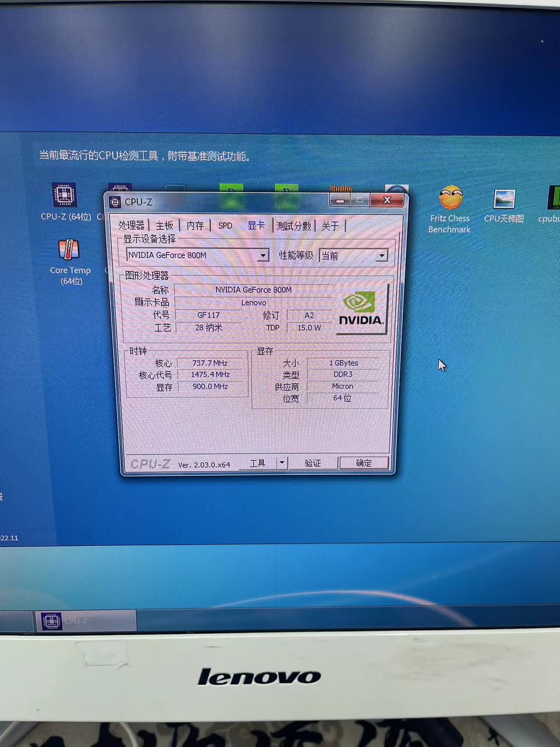Viewport: 560px width, 747px height.
Task: Open the 内存 tab
Action: pos(195,225)
